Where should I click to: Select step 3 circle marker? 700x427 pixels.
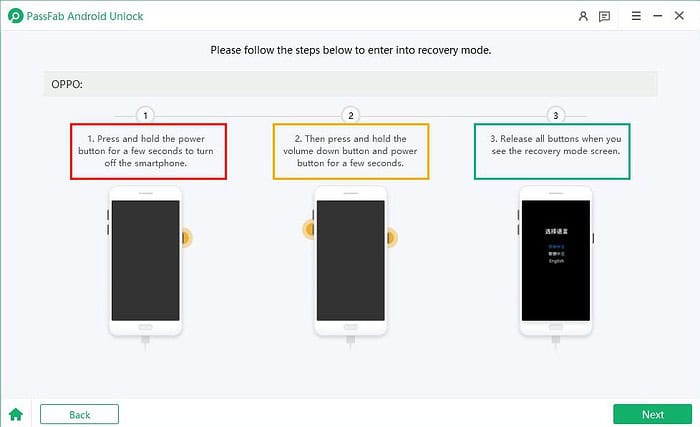pos(556,114)
